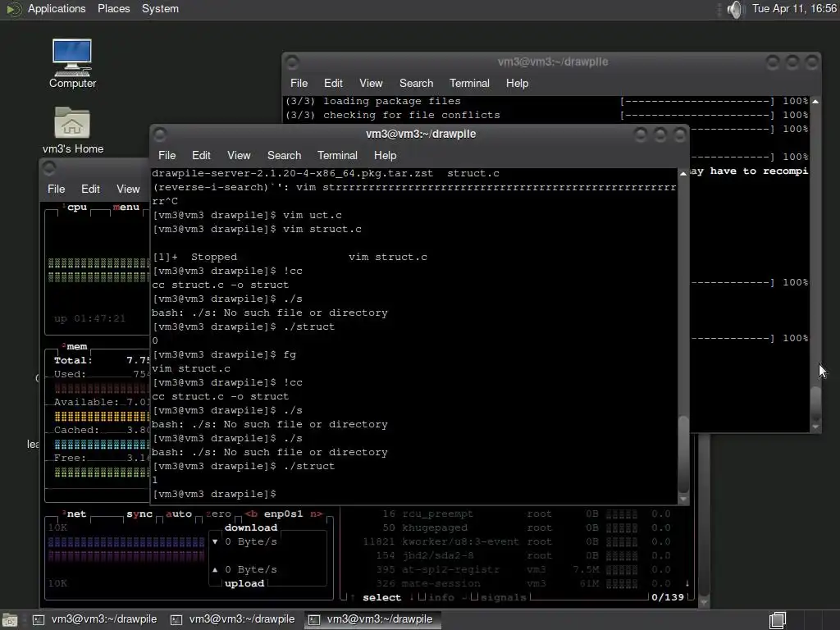Switch to first vm3@vm3:~/drawpile taskbar button

96,619
